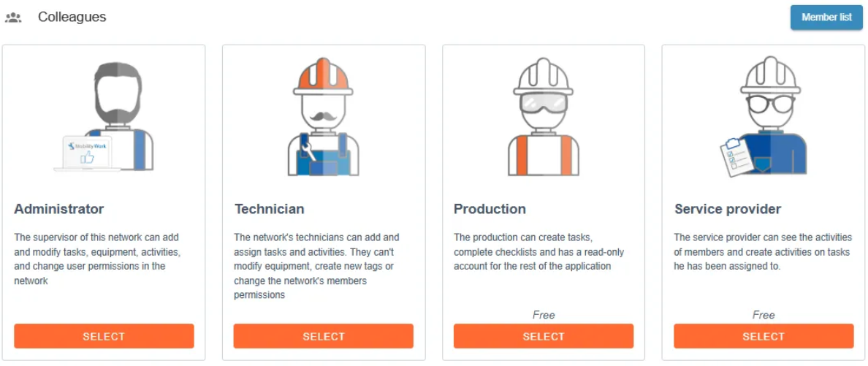
Task: Select the Administrator role
Action: (104, 336)
